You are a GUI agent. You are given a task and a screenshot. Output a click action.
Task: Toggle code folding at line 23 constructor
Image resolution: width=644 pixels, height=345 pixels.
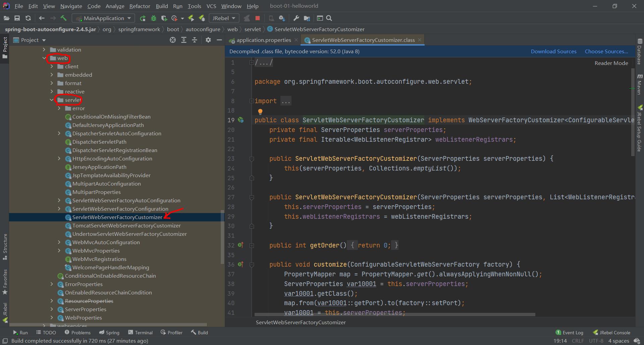(x=252, y=159)
